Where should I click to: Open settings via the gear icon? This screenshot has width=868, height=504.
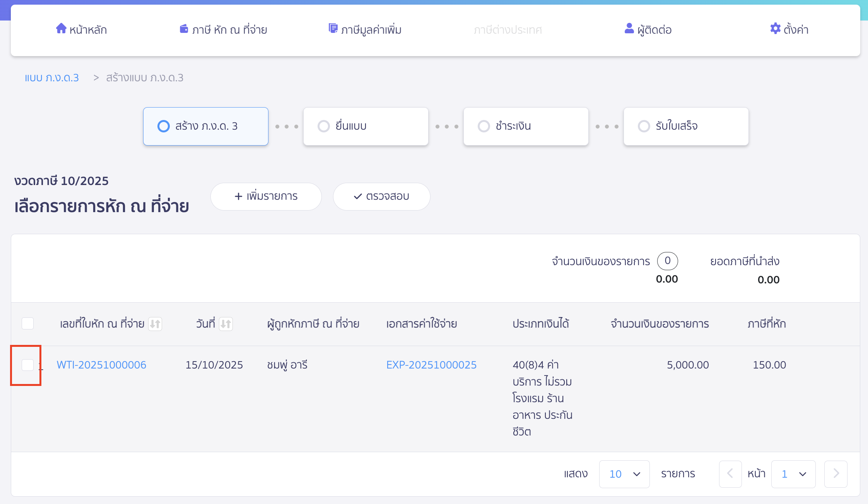(775, 29)
